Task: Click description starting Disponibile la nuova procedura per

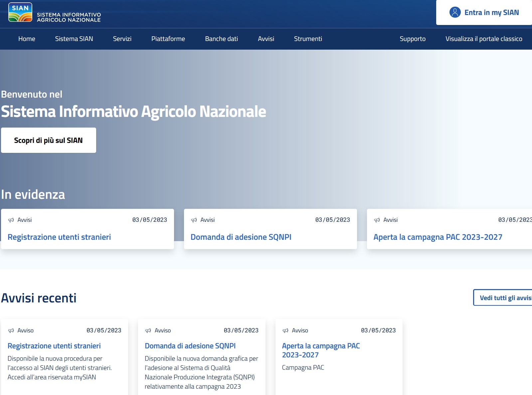Action: pos(60,368)
